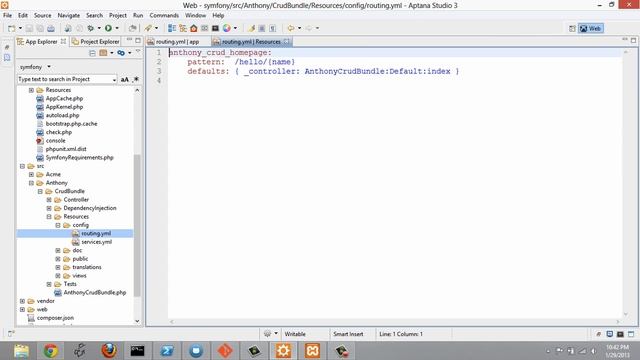This screenshot has height=360, width=640.
Task: Open the Commands menu
Action: click(164, 15)
